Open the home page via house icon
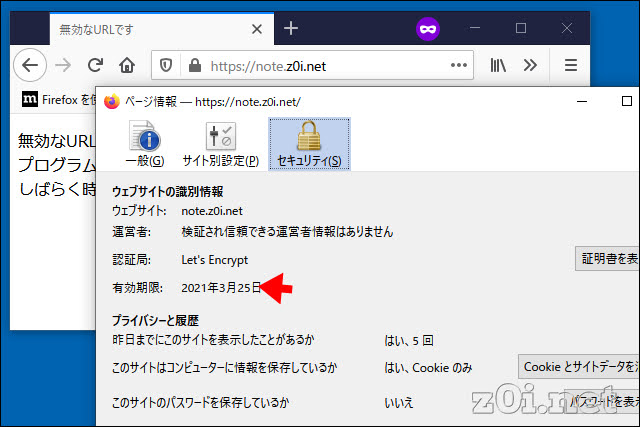The height and width of the screenshot is (427, 640). pos(127,65)
